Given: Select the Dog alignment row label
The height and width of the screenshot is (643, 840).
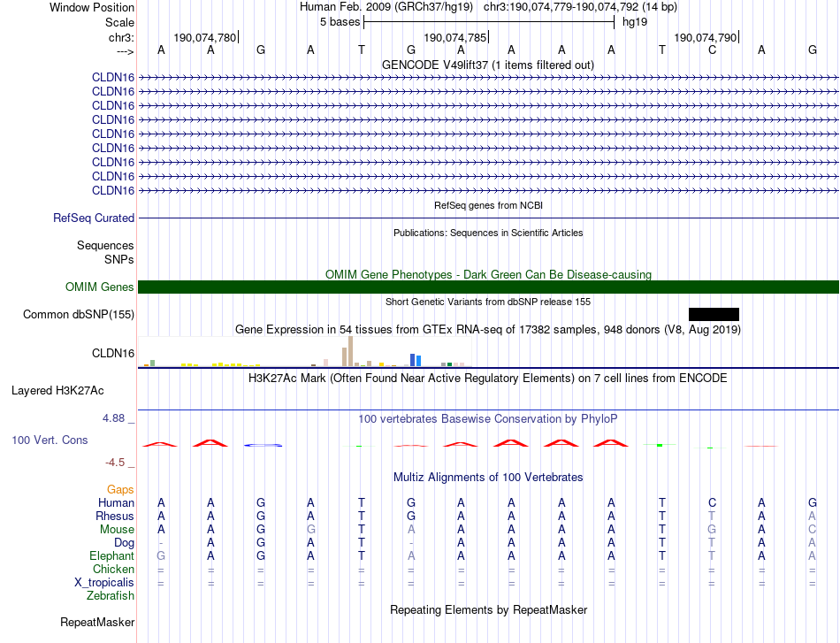Looking at the screenshot, I should (x=124, y=543).
